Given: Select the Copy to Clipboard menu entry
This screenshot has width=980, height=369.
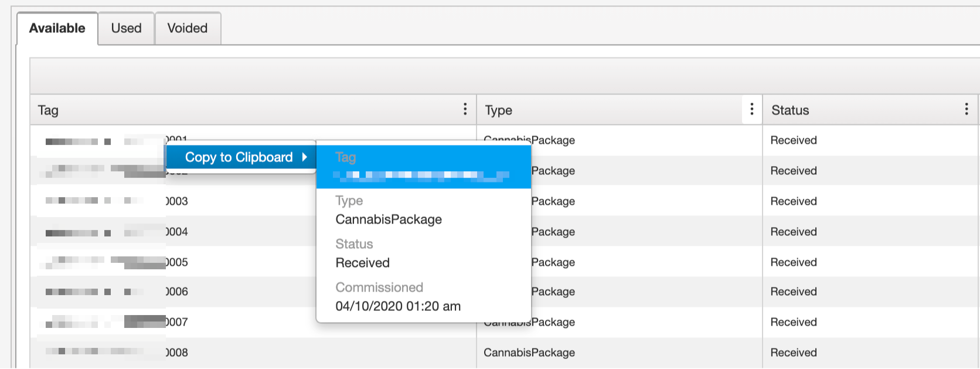Looking at the screenshot, I should (239, 157).
